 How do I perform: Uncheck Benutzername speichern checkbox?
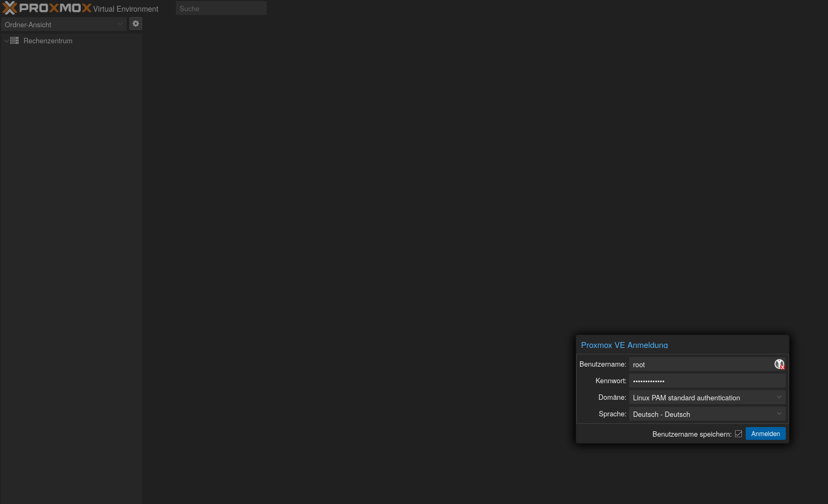pyautogui.click(x=738, y=434)
